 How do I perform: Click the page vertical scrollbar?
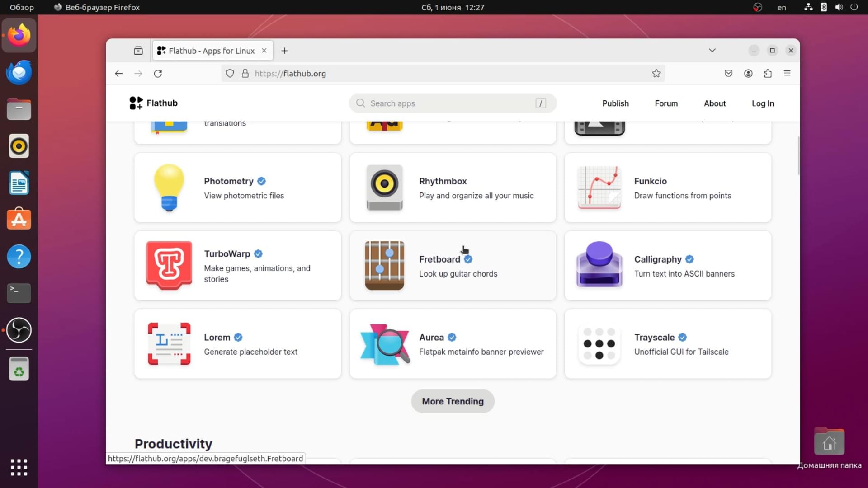click(798, 155)
